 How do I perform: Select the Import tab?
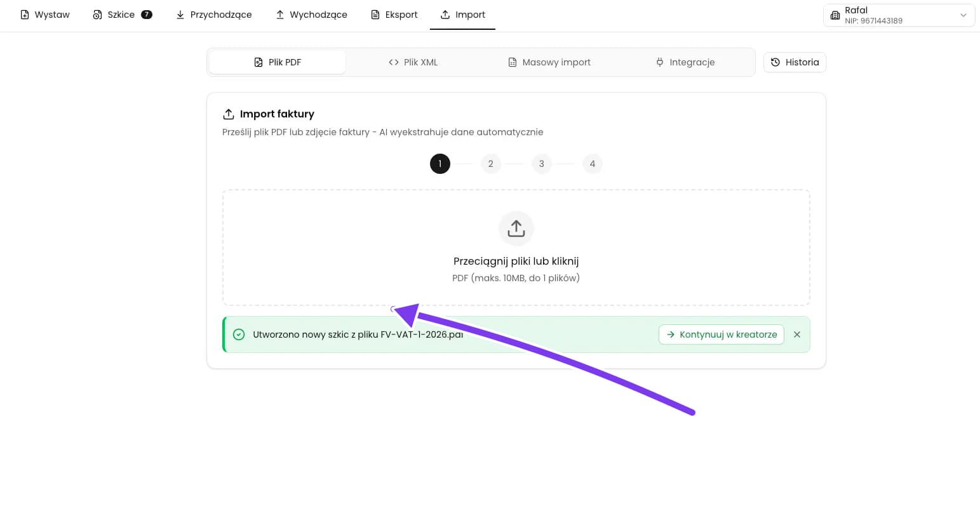[462, 15]
